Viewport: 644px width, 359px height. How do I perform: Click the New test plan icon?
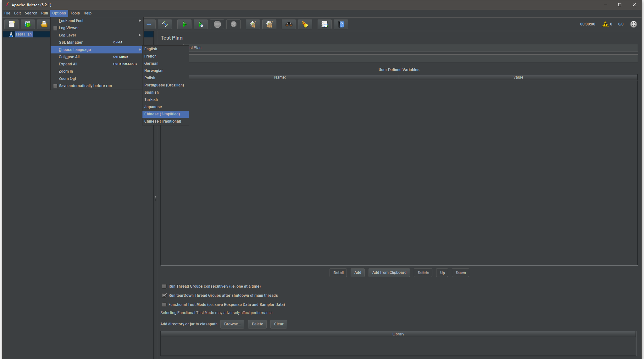click(x=12, y=24)
